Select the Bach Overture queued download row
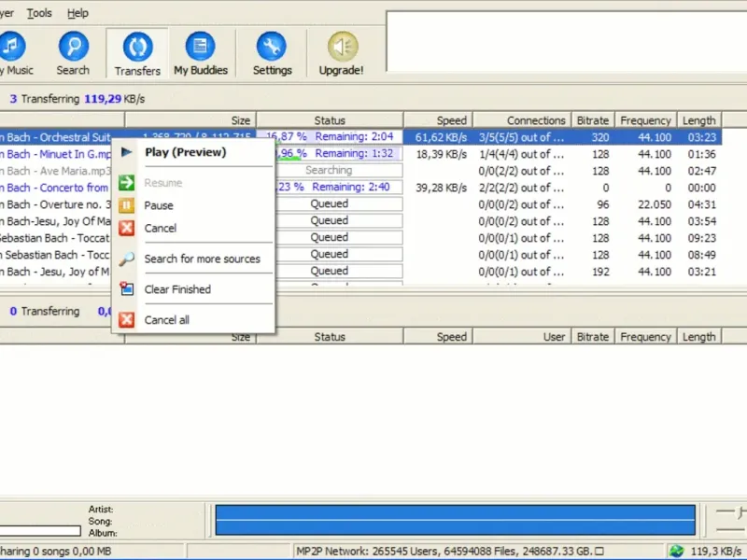Screen dimensions: 747x560 click(x=56, y=204)
